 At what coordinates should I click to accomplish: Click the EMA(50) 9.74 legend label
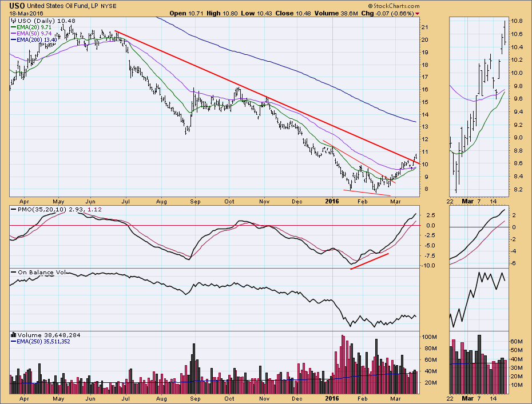tap(34, 34)
